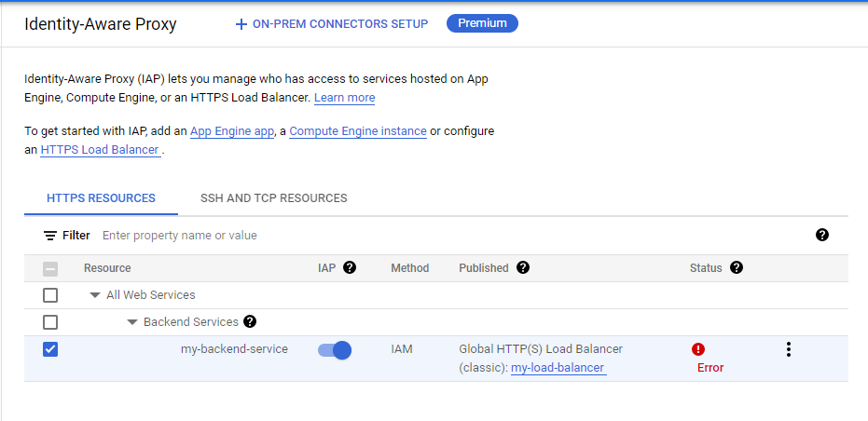Click the All Web Services row label

click(x=151, y=295)
